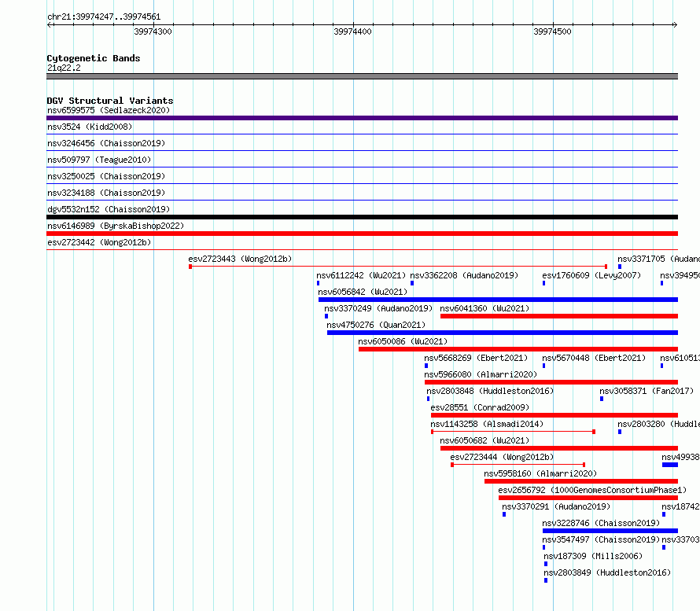This screenshot has height=611, width=700.
Task: Click the blue nsv3370249 marker
Action: coord(326,316)
